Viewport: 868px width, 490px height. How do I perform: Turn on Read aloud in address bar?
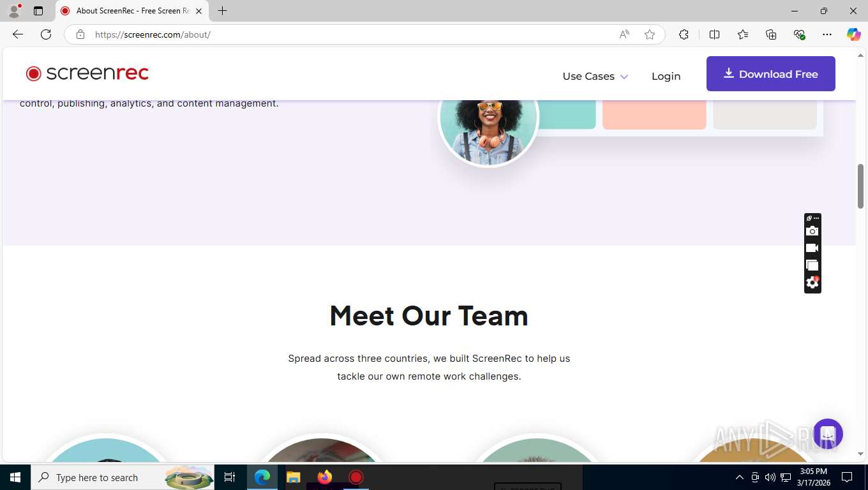(624, 34)
